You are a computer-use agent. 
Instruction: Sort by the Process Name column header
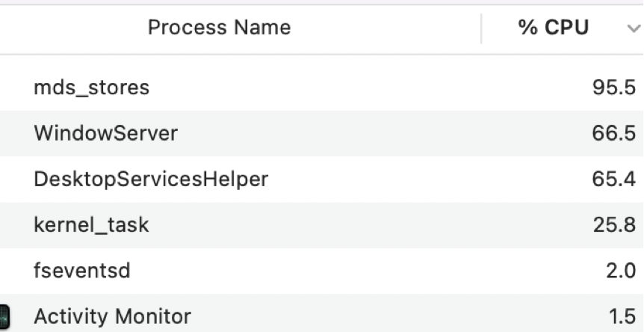pos(219,28)
